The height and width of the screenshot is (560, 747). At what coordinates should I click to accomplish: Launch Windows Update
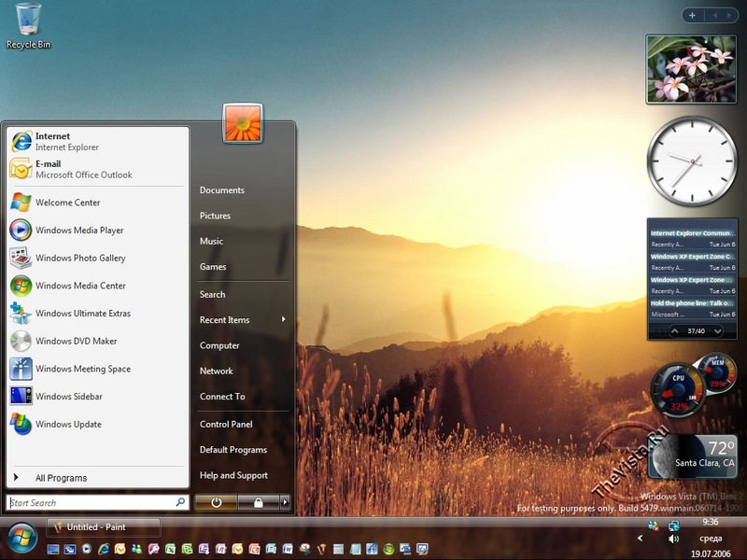click(68, 425)
